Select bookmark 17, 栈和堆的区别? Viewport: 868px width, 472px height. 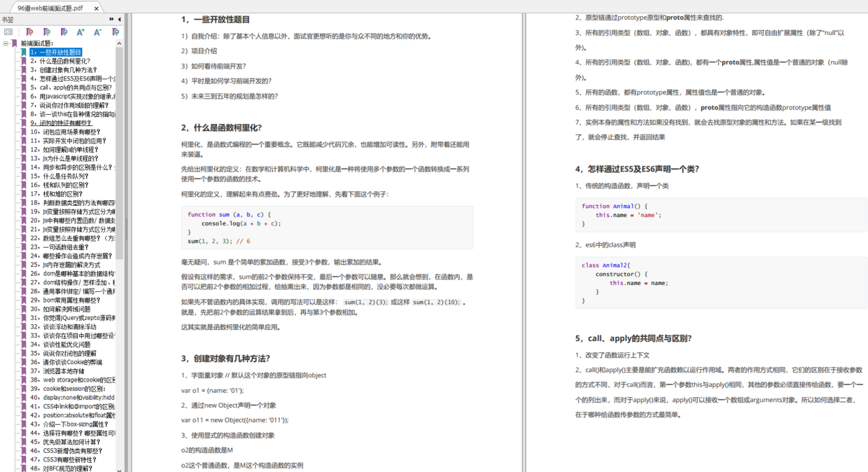pos(55,194)
